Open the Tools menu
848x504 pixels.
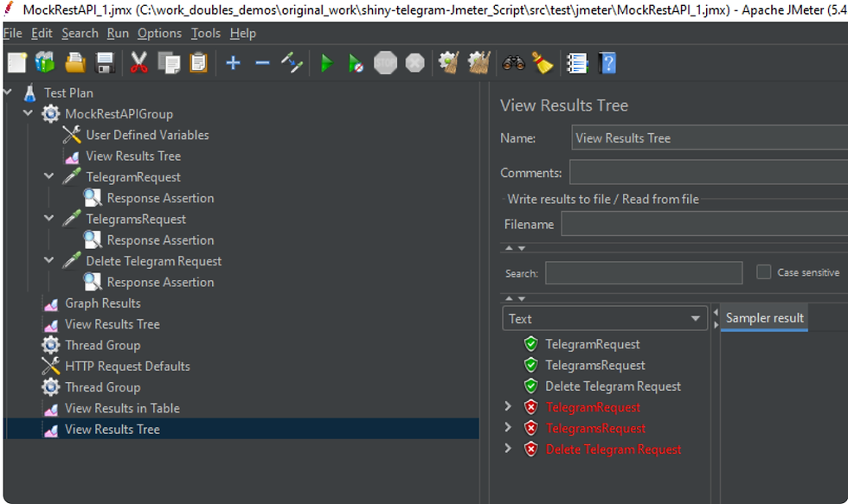[206, 33]
